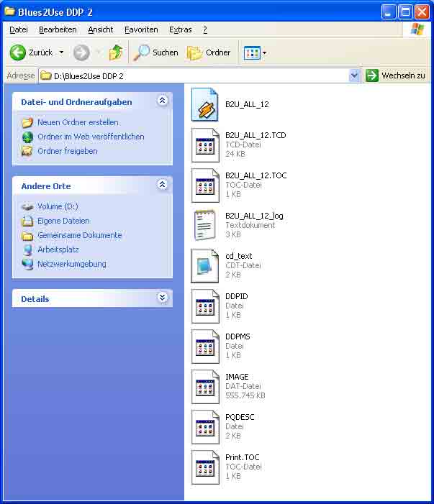Expand the address bar dropdown
The width and height of the screenshot is (434, 504).
(x=354, y=76)
